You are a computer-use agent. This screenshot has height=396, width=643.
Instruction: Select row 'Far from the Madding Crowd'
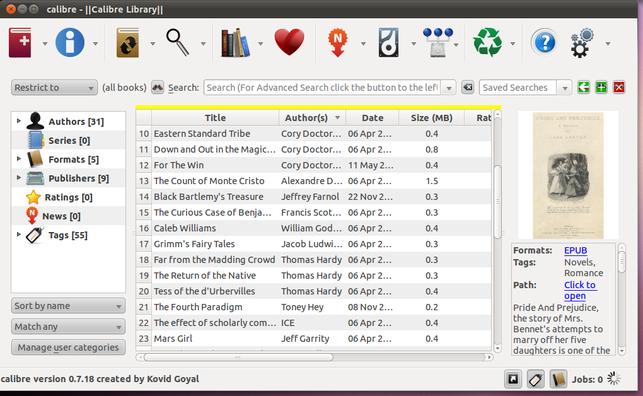click(314, 259)
